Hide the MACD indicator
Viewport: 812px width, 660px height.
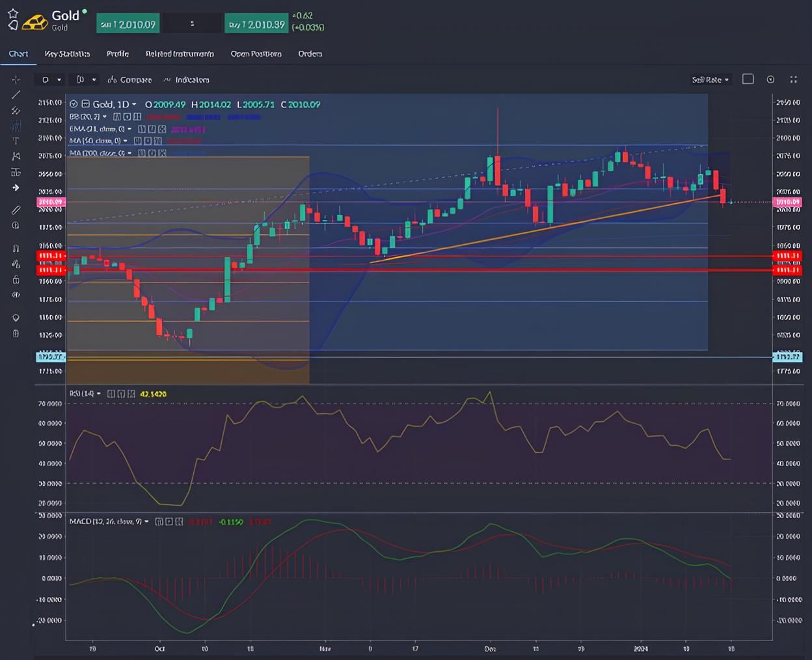tap(159, 521)
